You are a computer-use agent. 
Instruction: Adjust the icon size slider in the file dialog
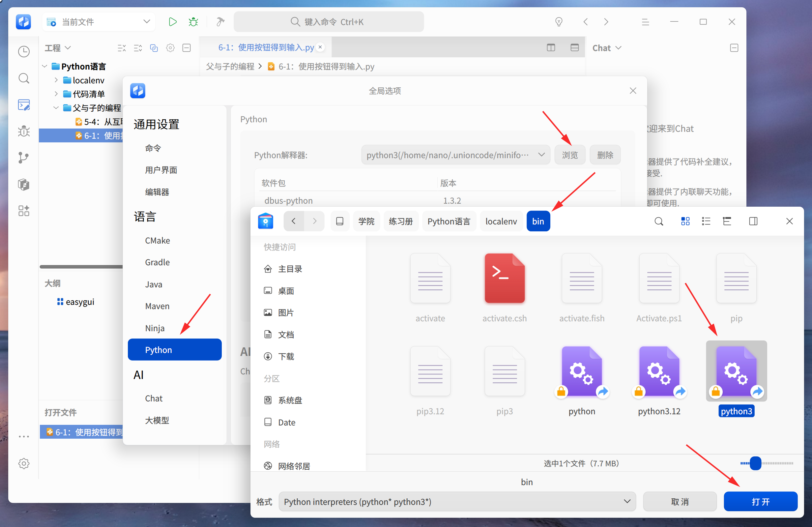pos(755,463)
